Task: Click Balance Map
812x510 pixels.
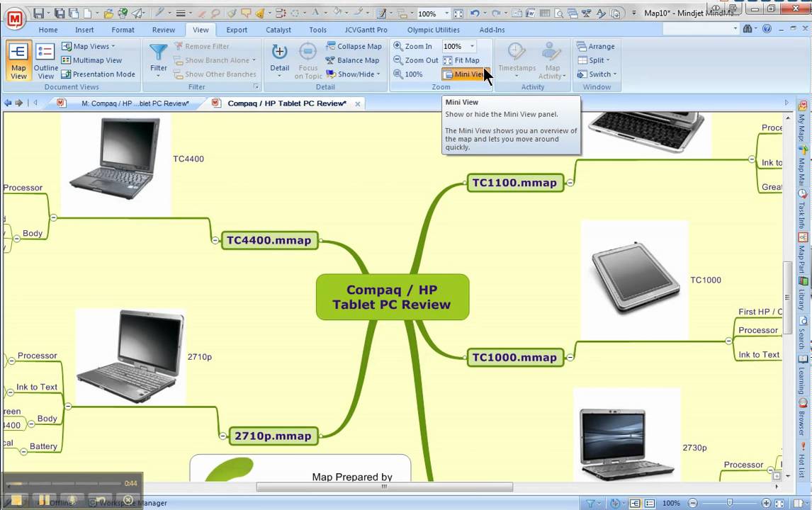Action: tap(352, 60)
